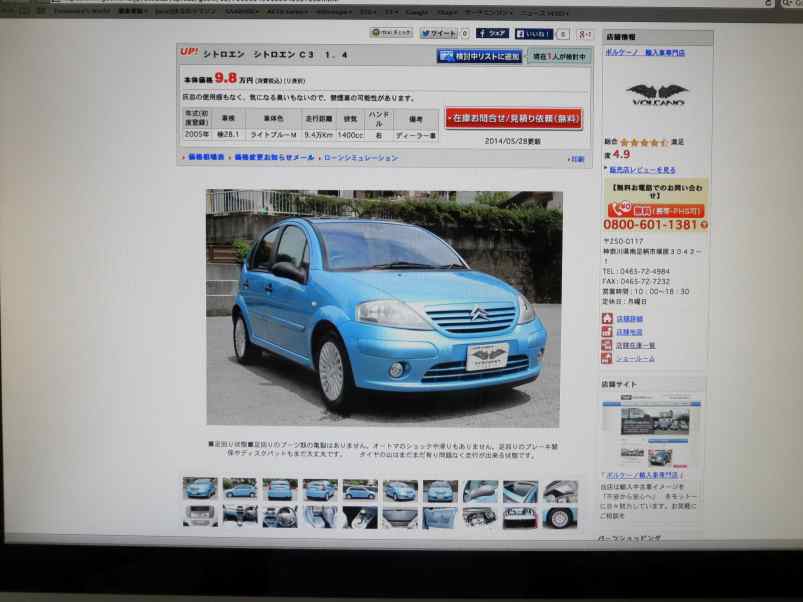
Task: Click the Facebook いいね! like button
Action: pyautogui.click(x=534, y=34)
